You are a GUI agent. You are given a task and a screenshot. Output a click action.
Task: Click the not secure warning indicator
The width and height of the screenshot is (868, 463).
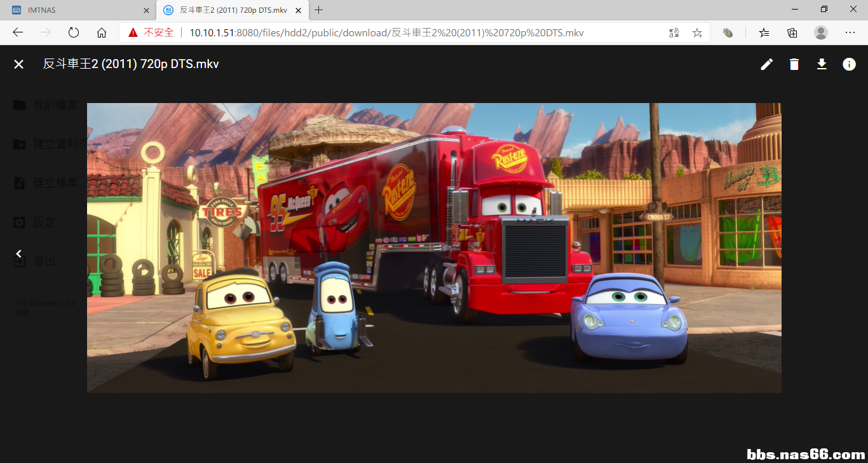click(151, 32)
